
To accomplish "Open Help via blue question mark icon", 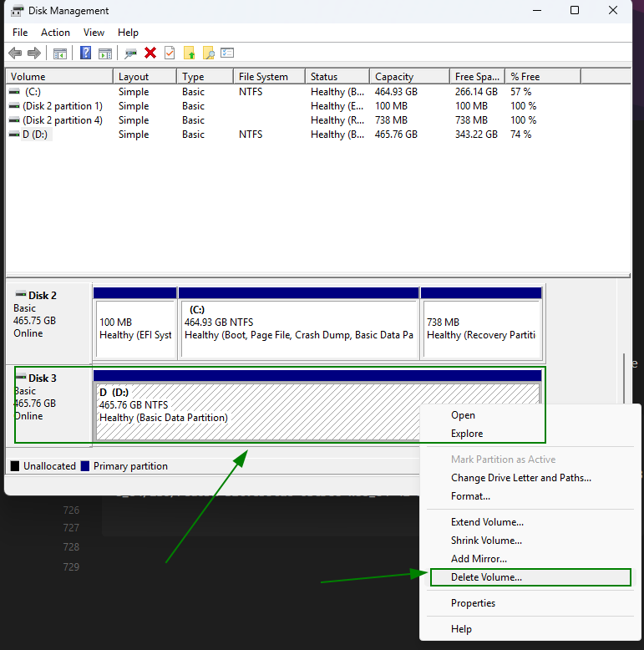I will [85, 53].
